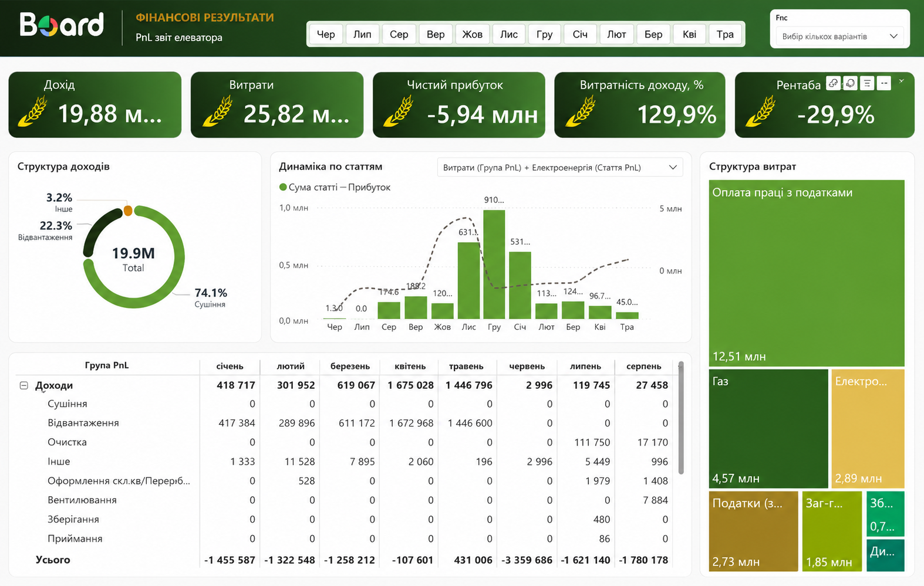Click the comment bubble icon on the Рентаба card

pyautogui.click(x=850, y=83)
